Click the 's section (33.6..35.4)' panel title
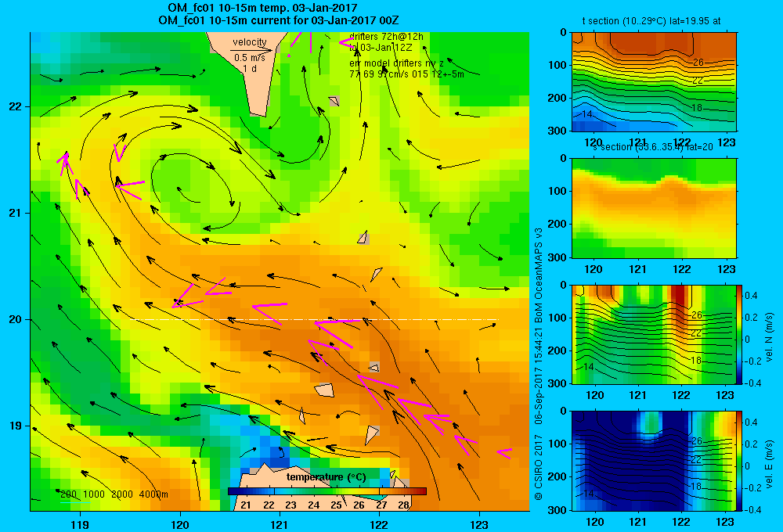 point(654,147)
